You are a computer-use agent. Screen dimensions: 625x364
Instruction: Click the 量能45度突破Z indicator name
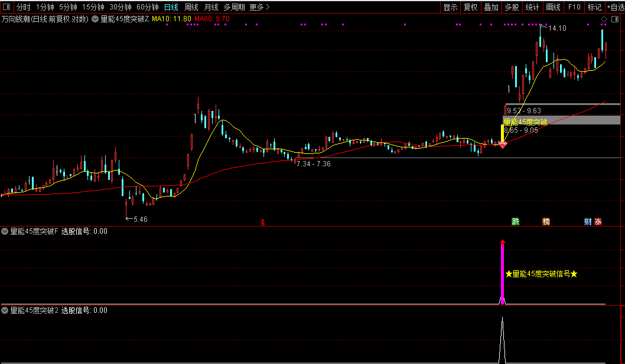click(x=125, y=19)
